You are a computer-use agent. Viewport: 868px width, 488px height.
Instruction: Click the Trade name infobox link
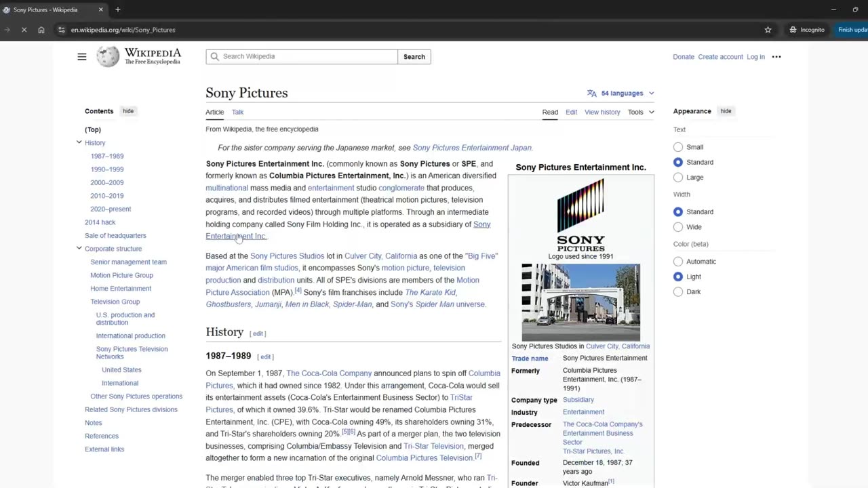[530, 359]
